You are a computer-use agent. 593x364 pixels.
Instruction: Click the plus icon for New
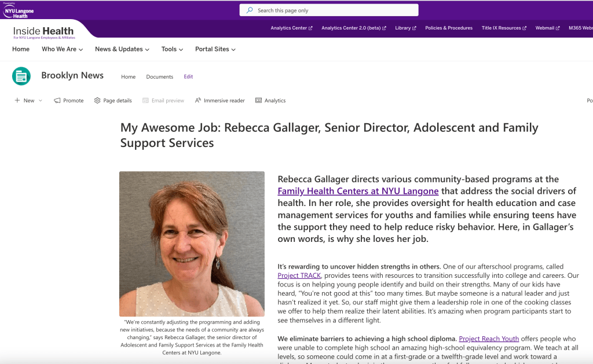pyautogui.click(x=17, y=101)
